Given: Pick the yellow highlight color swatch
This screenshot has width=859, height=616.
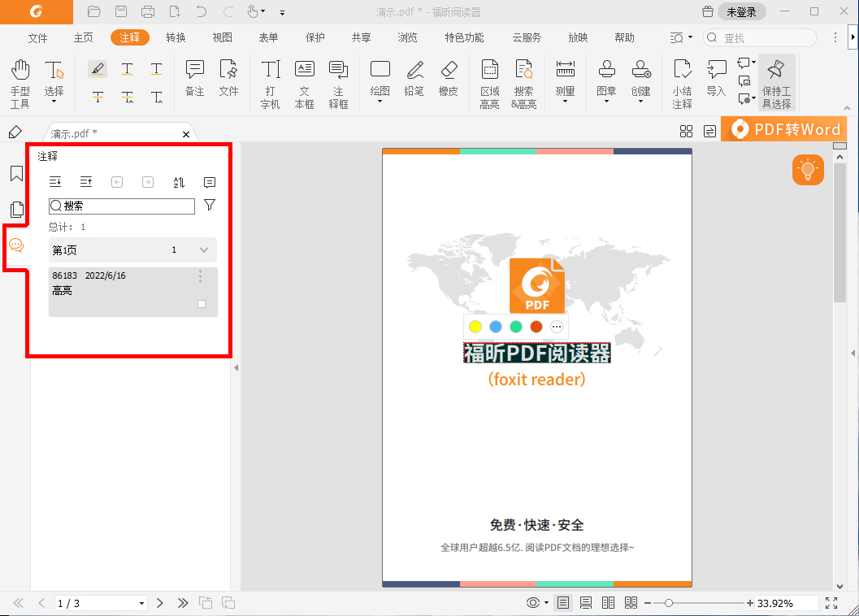Looking at the screenshot, I should tap(475, 326).
